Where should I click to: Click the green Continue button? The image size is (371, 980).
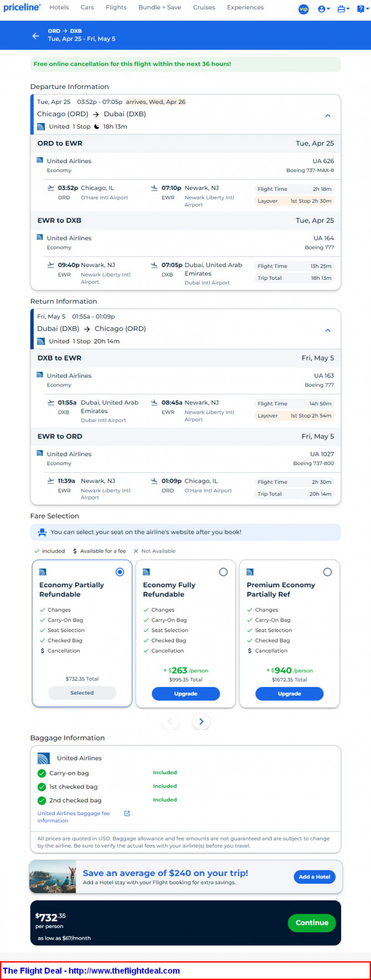pos(312,922)
